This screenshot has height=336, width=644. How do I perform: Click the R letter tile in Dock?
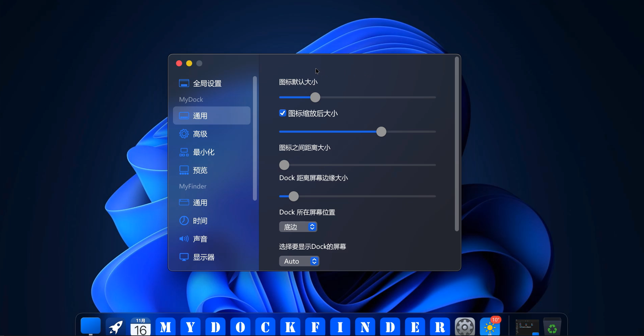point(440,327)
